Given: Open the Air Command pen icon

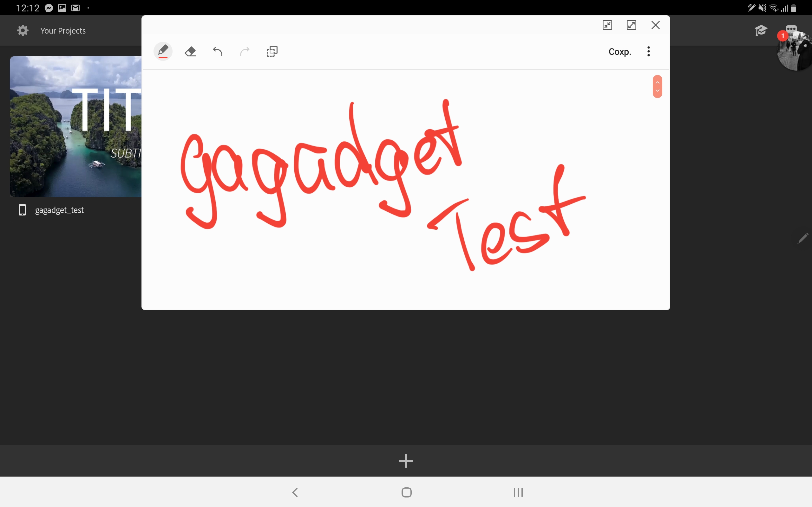Looking at the screenshot, I should coord(803,238).
